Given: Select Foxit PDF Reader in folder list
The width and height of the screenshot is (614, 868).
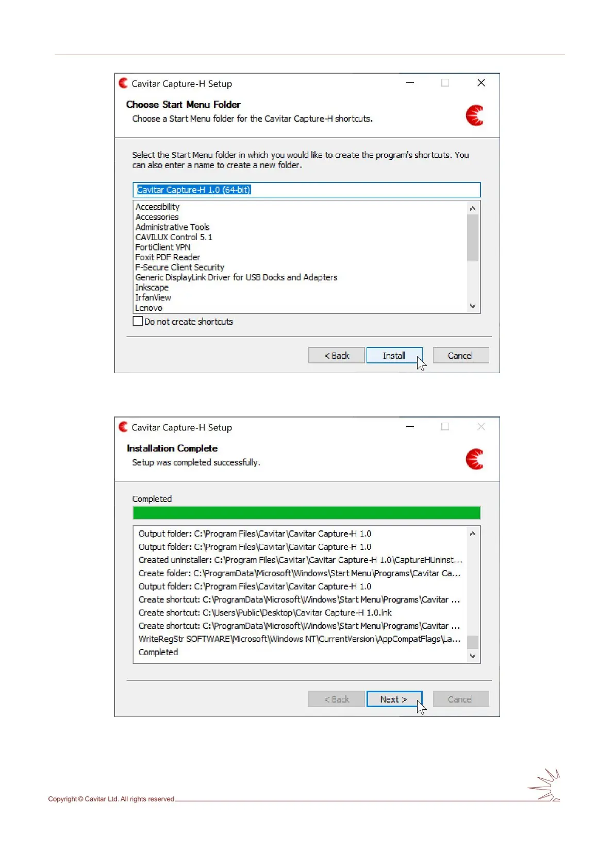Looking at the screenshot, I should point(168,257).
